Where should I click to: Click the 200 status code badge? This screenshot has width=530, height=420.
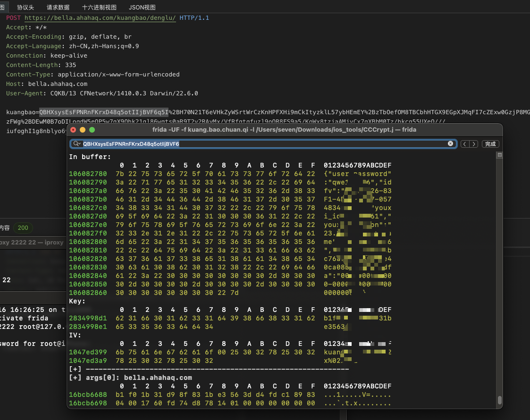point(23,228)
